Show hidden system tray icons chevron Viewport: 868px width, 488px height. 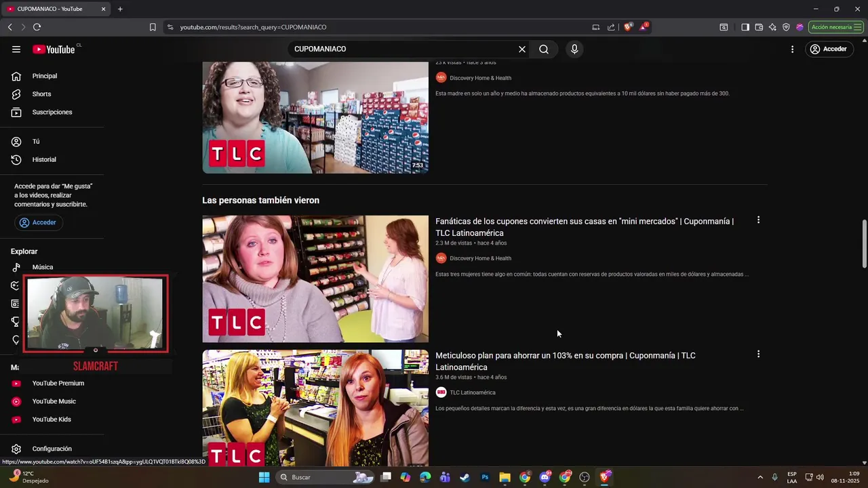point(759,477)
